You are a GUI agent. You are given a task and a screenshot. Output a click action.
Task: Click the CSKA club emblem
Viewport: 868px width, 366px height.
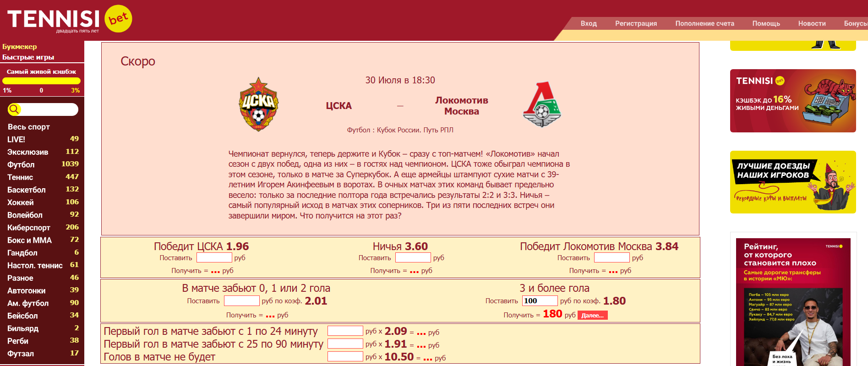(x=258, y=104)
